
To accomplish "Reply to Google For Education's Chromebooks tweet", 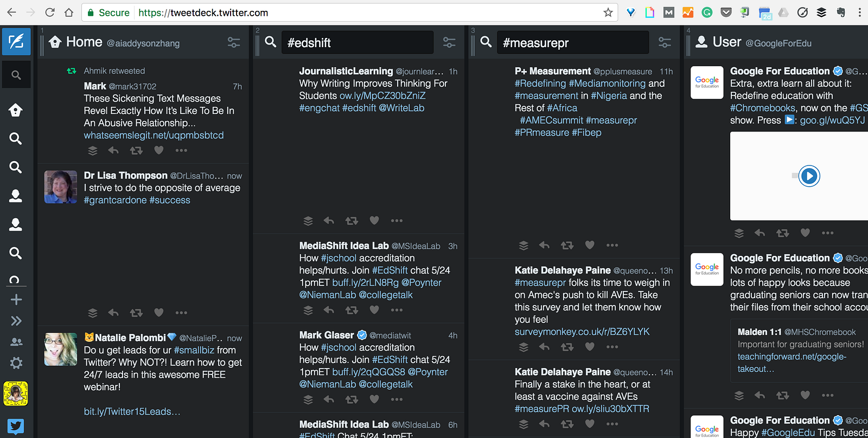I will 759,233.
